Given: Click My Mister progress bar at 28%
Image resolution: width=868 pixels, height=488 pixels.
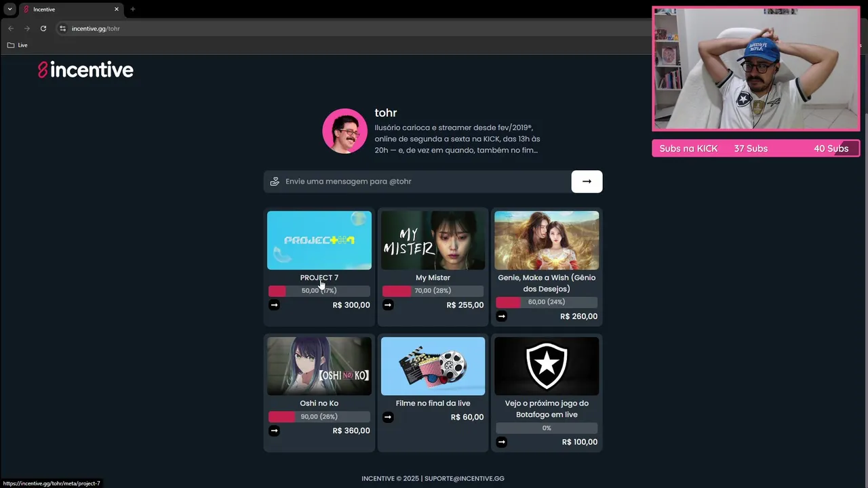Looking at the screenshot, I should 433,291.
